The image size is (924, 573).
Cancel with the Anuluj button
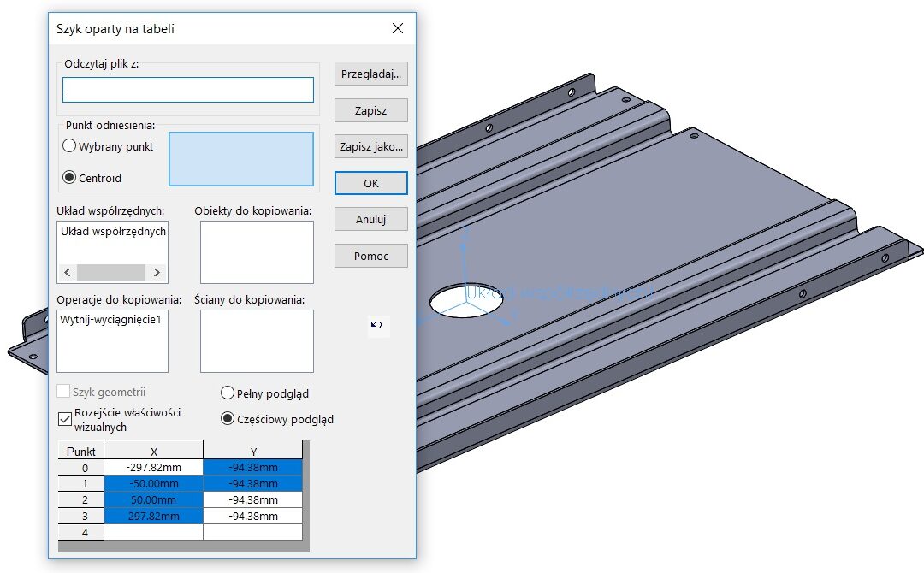click(370, 219)
